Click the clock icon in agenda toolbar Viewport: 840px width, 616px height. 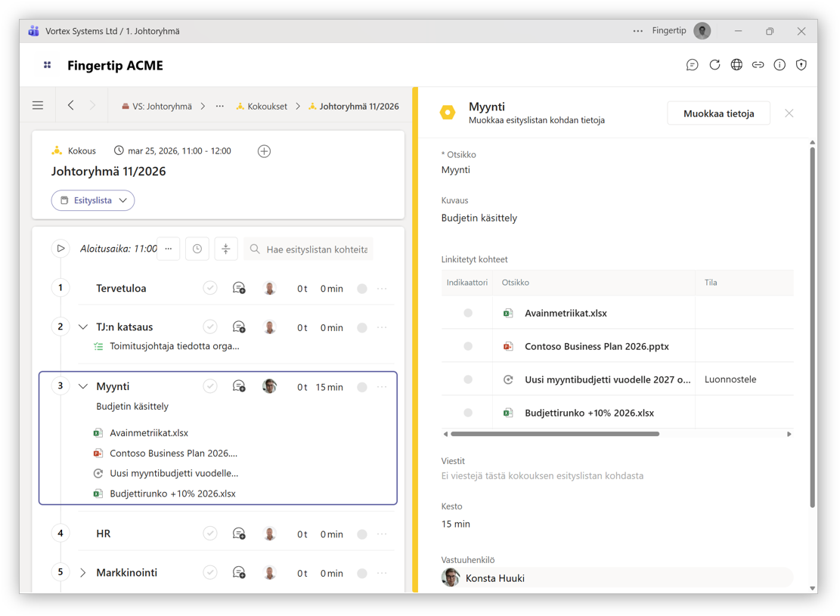197,249
